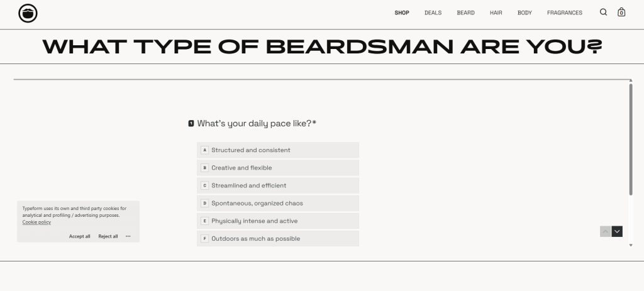Image resolution: width=644 pixels, height=291 pixels.
Task: Select Spontaneous, organized chaos answer
Action: point(278,203)
